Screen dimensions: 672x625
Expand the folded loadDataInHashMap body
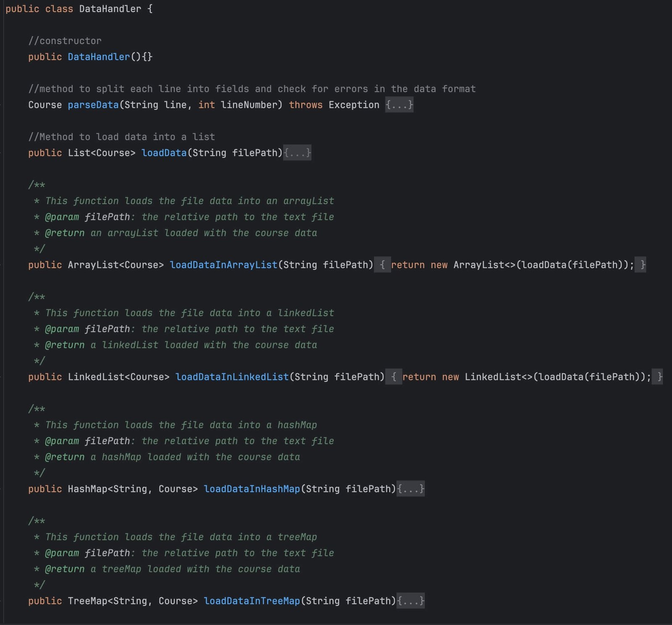(x=411, y=489)
